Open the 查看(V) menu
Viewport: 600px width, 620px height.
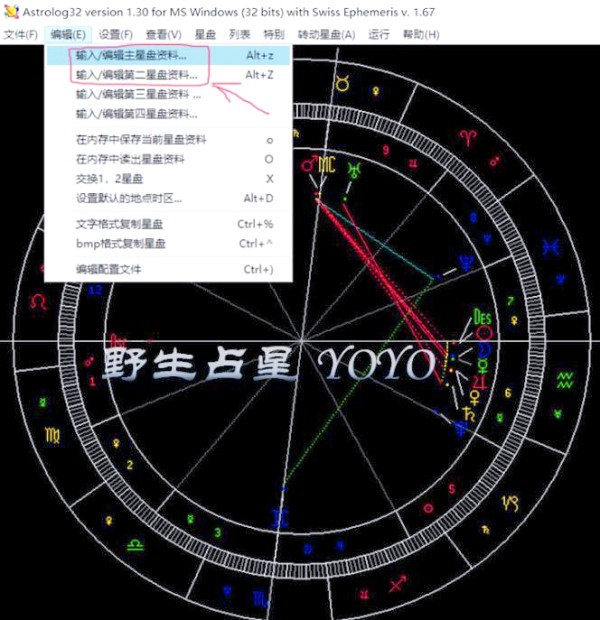pyautogui.click(x=163, y=35)
